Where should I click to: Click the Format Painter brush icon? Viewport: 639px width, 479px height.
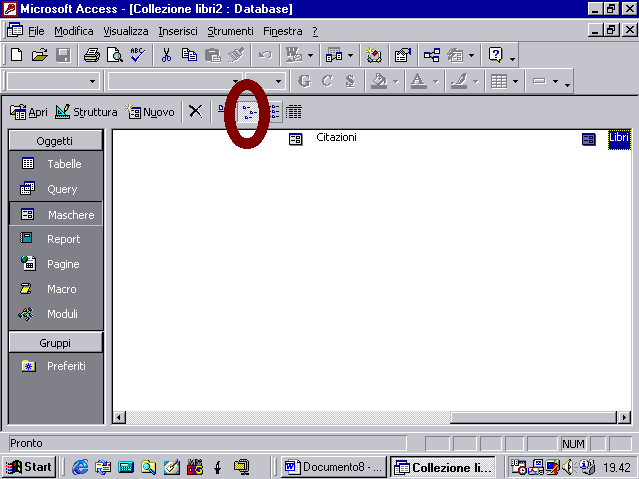(236, 55)
